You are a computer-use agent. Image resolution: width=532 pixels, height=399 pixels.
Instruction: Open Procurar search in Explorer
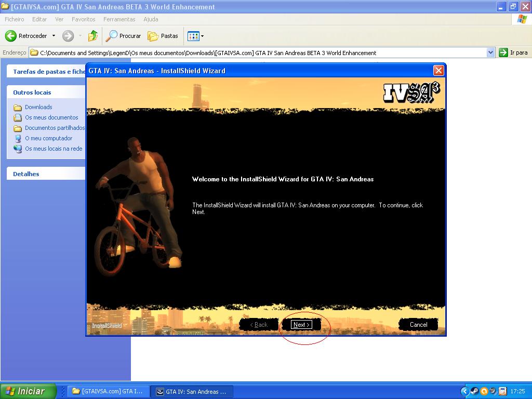(123, 36)
